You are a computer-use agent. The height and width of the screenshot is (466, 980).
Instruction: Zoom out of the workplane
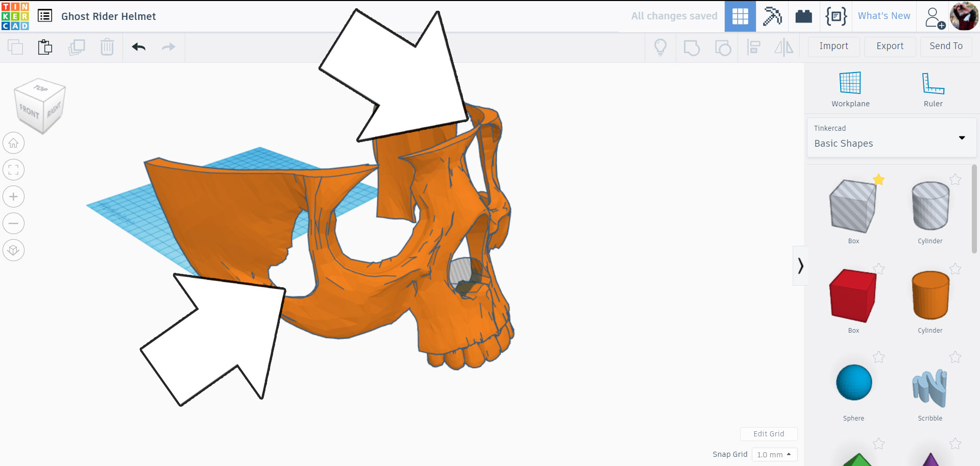[x=14, y=223]
